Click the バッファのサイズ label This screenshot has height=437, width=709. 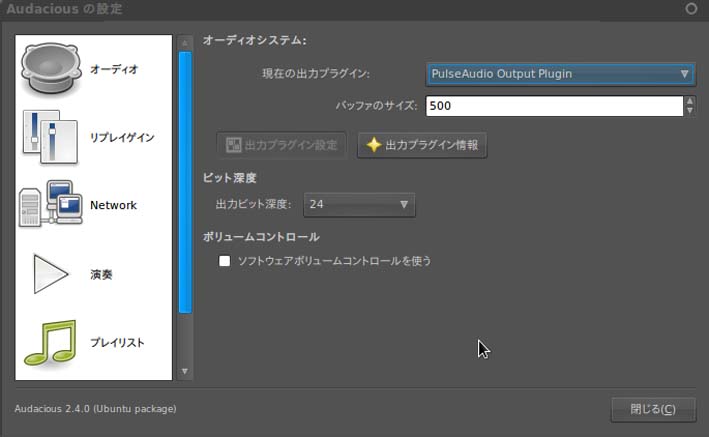tap(377, 106)
